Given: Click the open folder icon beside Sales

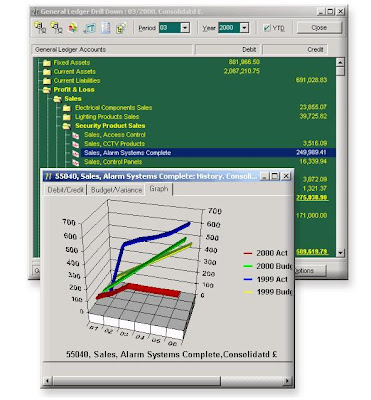Looking at the screenshot, I should 58,99.
